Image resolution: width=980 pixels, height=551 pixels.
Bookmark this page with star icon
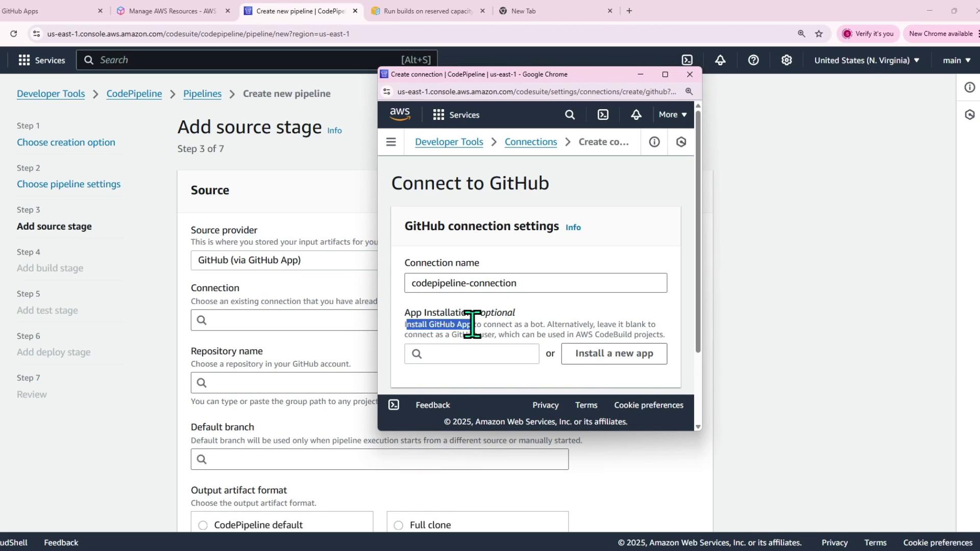pos(819,34)
